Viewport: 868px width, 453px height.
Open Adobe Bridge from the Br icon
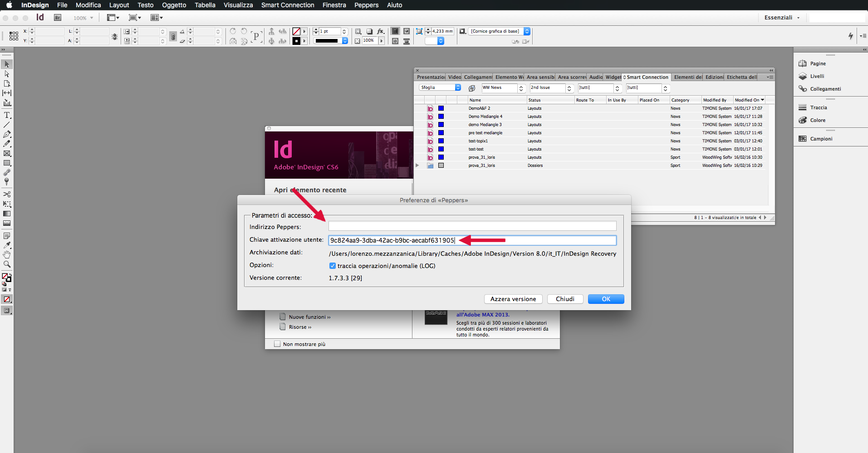pos(58,18)
